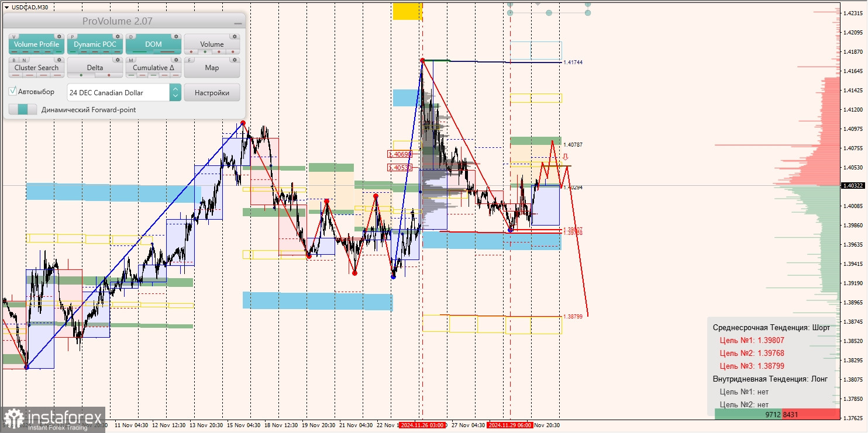Click the N hotkey tag on Cluster Search
The width and height of the screenshot is (868, 433).
pos(24,60)
